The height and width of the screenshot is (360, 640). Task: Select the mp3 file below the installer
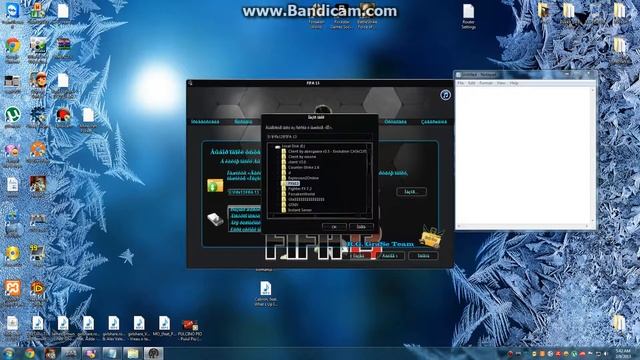tap(265, 293)
